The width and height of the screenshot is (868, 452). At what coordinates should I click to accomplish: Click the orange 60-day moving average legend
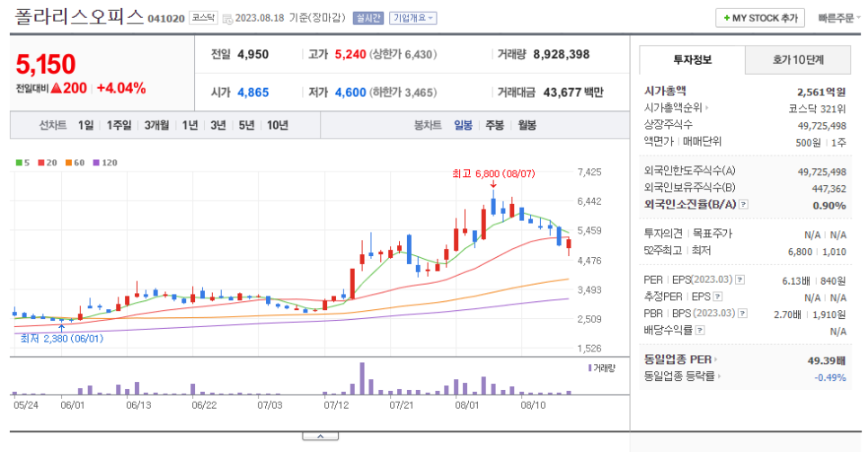75,163
